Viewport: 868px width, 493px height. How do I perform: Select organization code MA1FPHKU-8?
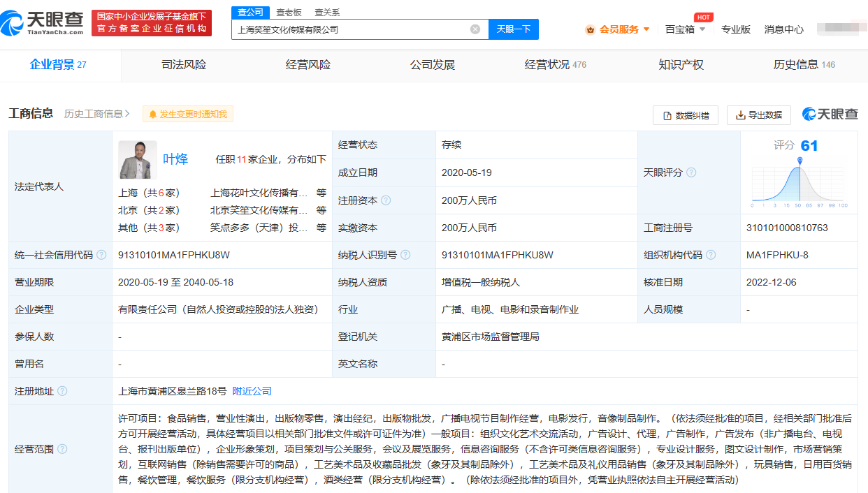(x=777, y=255)
